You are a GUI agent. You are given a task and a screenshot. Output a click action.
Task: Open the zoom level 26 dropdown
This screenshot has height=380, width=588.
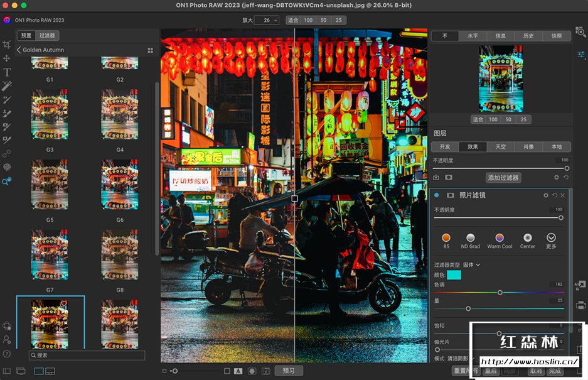click(x=267, y=20)
